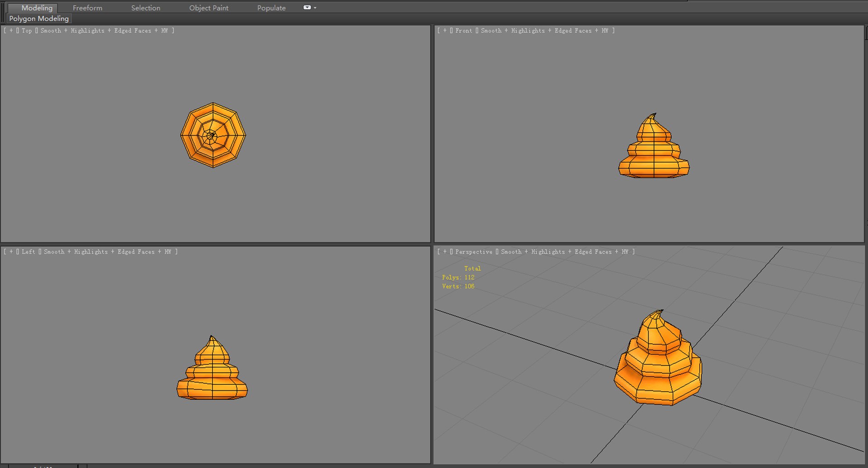
Task: Open Perspective viewport Smooth + Highlights shading menu
Action: tap(565, 252)
